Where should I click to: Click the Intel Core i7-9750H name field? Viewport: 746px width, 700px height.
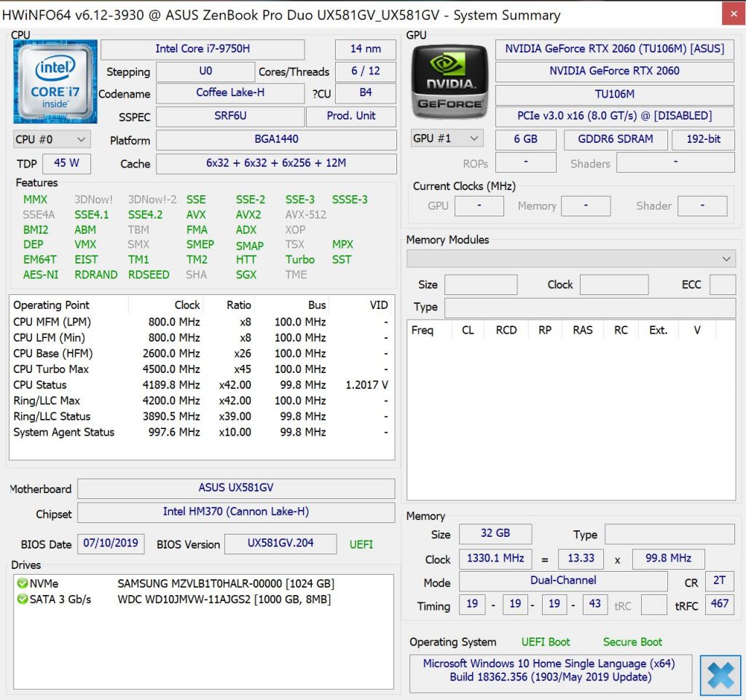pos(203,49)
